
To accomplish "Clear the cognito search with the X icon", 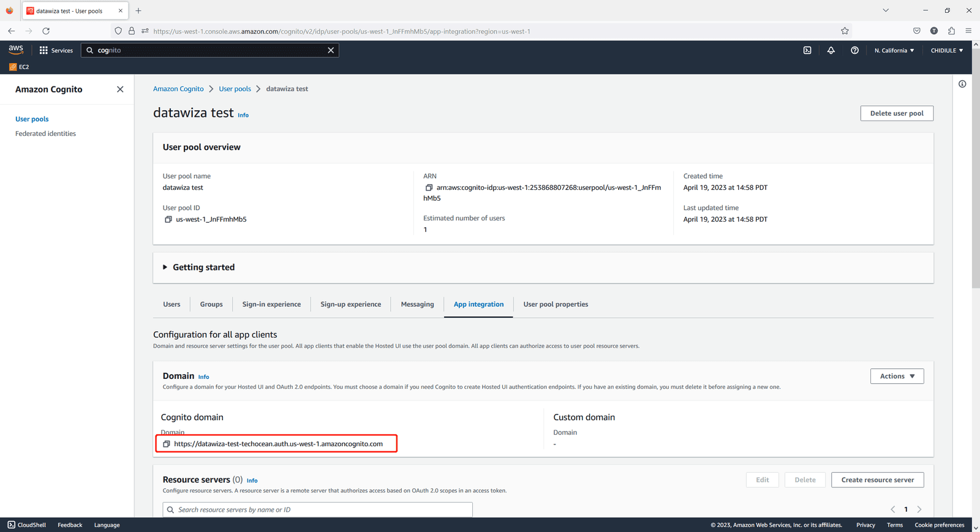I will [331, 50].
